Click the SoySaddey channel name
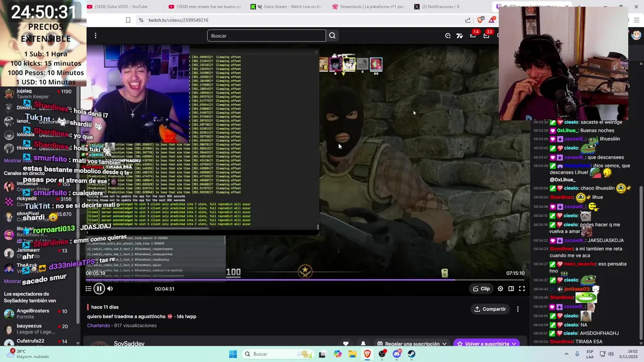 (129, 344)
